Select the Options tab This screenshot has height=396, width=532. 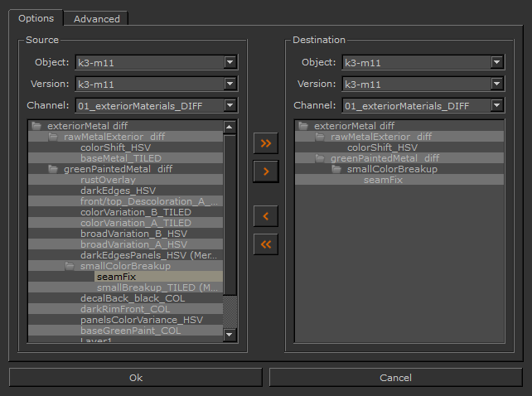[x=36, y=18]
